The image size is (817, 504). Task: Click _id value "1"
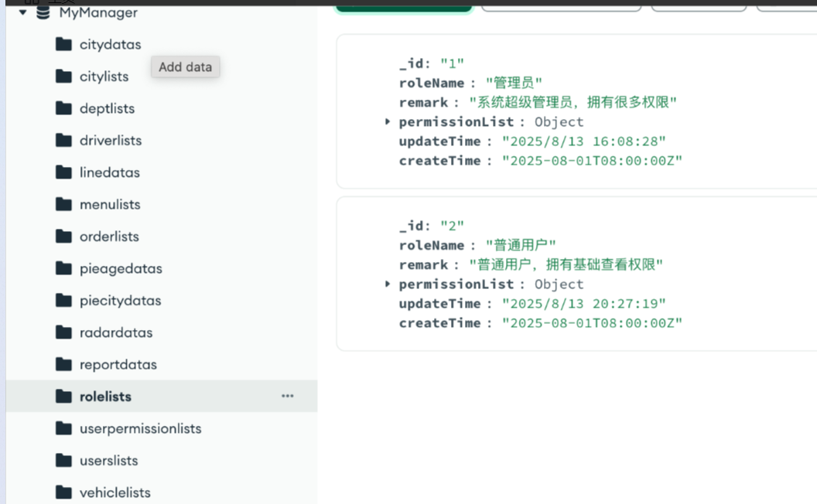[453, 63]
